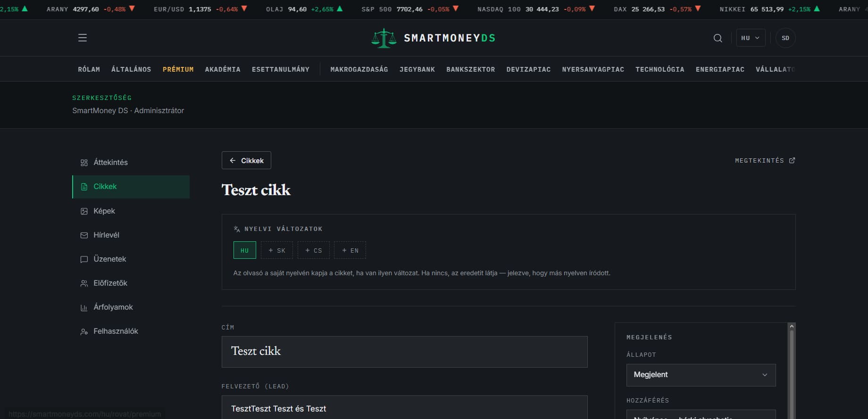Expand the HU site language dropdown
Image resolution: width=868 pixels, height=419 pixels.
751,38
